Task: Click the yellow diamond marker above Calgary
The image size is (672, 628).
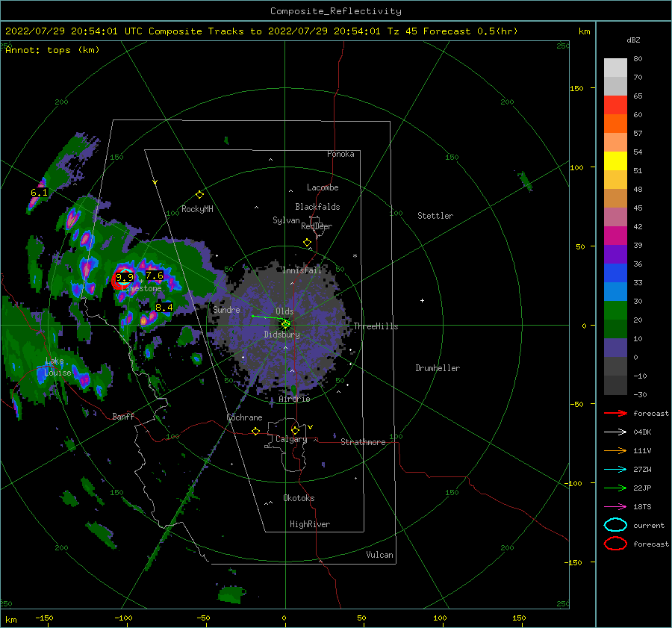Action: tap(295, 430)
